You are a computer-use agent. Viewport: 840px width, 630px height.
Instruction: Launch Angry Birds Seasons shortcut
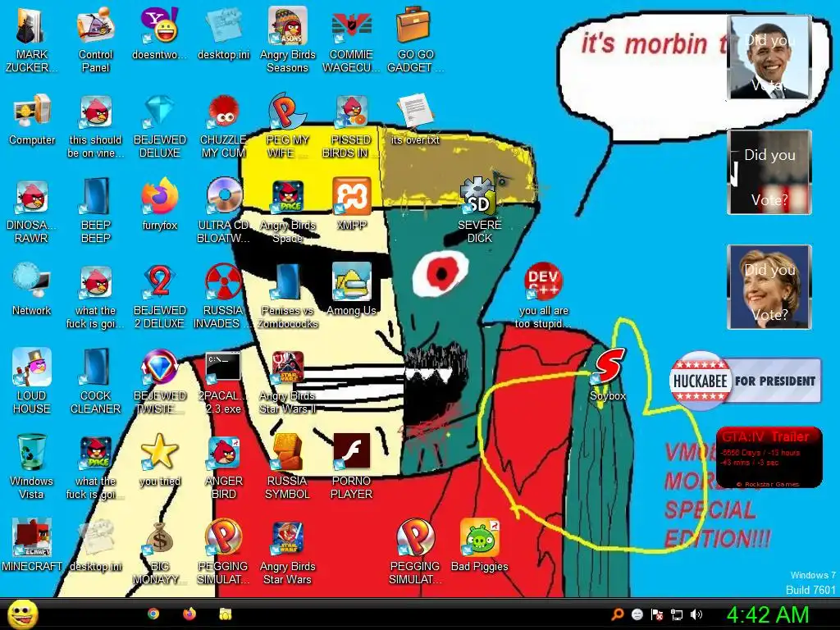point(288,40)
